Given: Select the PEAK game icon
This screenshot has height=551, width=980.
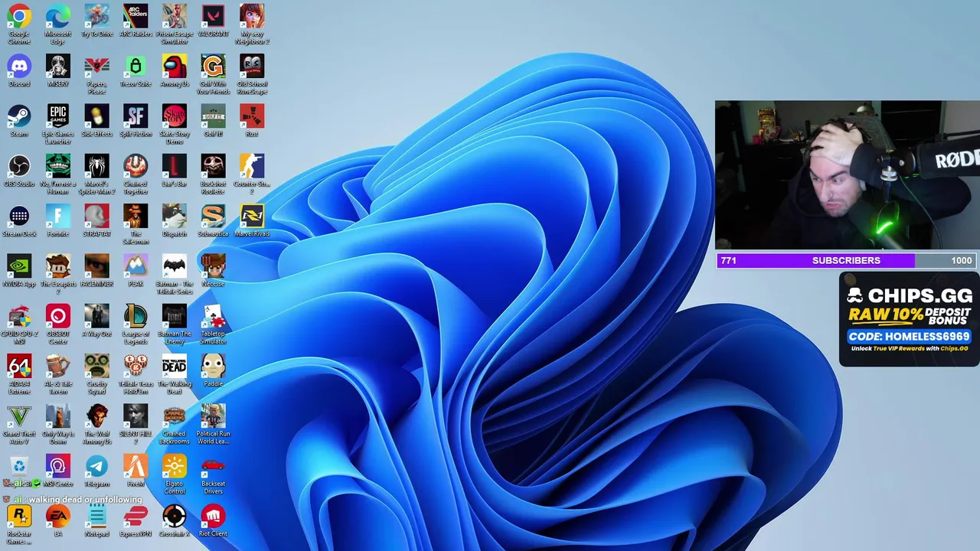Looking at the screenshot, I should [x=136, y=266].
